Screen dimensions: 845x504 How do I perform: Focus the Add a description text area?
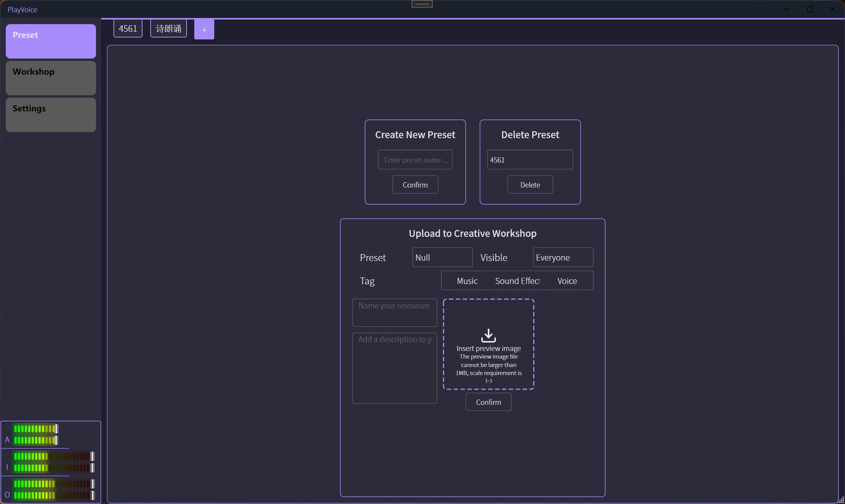click(395, 368)
